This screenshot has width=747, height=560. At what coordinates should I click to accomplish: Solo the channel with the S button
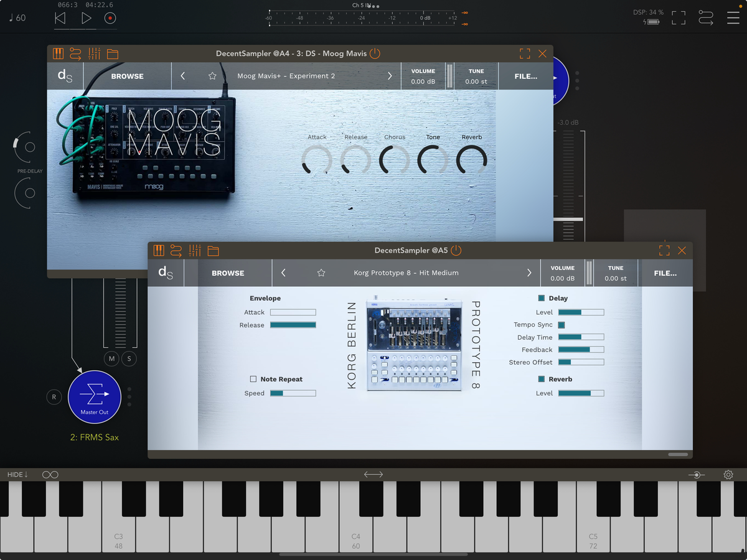click(x=129, y=358)
